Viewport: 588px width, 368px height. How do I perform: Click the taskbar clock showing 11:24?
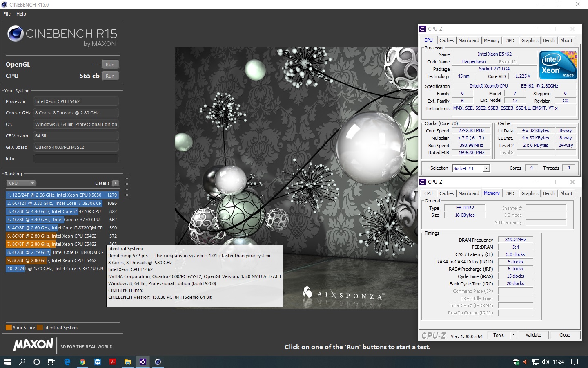tap(558, 362)
